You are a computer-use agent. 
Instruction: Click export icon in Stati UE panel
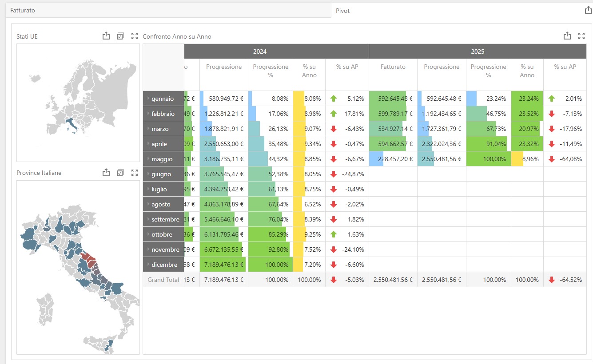[106, 36]
